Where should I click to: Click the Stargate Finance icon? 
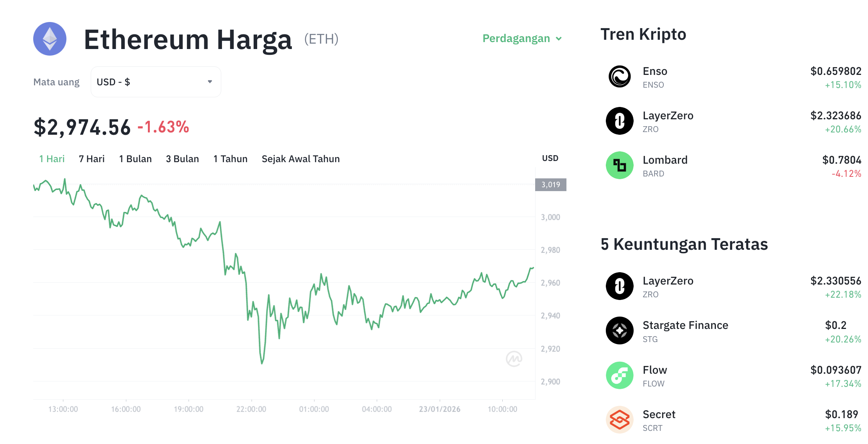click(619, 330)
